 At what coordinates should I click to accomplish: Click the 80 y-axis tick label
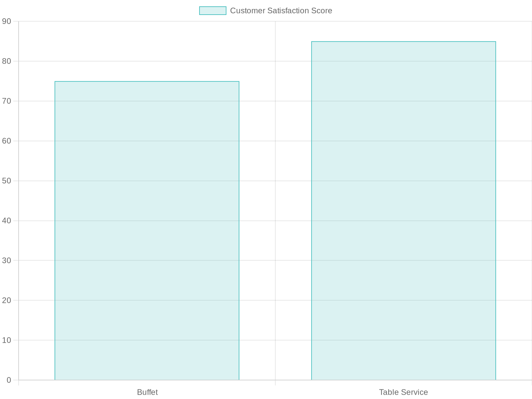click(x=7, y=61)
